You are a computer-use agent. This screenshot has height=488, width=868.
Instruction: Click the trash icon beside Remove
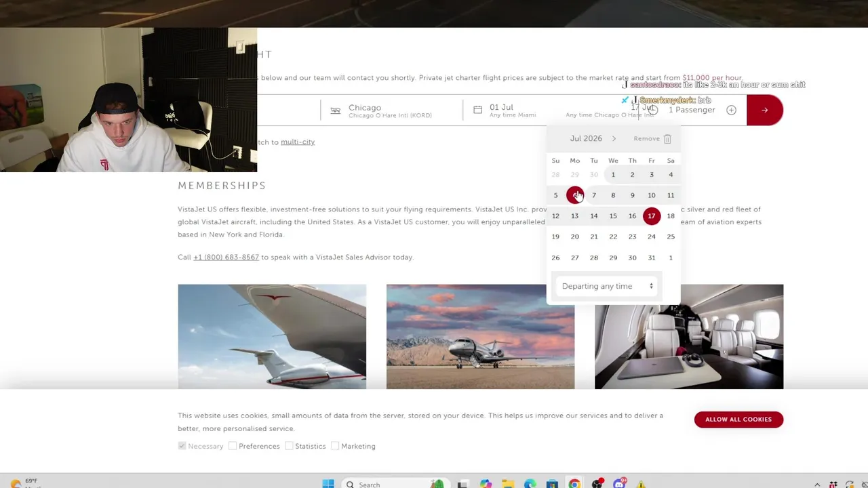(667, 139)
